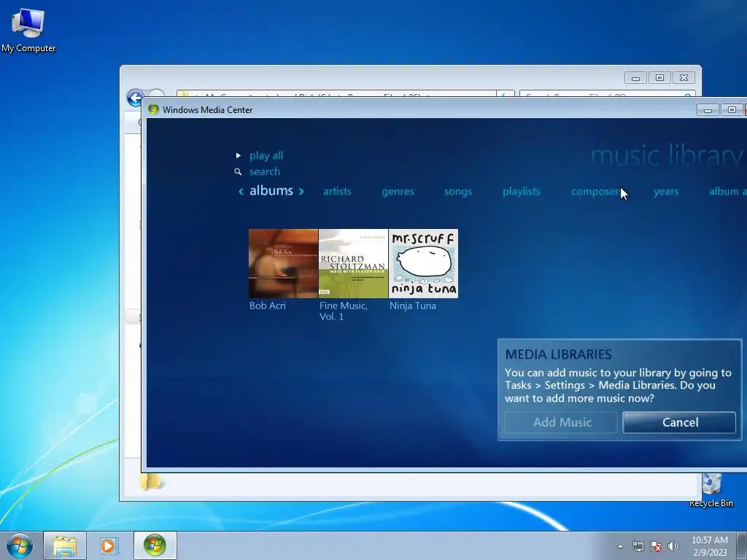The image size is (747, 560).
Task: Close the background Explorer window
Action: tap(684, 77)
